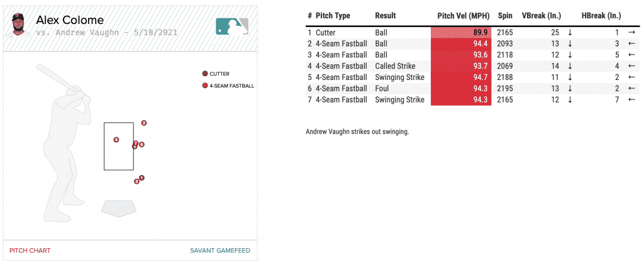Select pitch marker 1 below the strike zone
Image resolution: width=644 pixels, height=267 pixels.
tap(142, 178)
